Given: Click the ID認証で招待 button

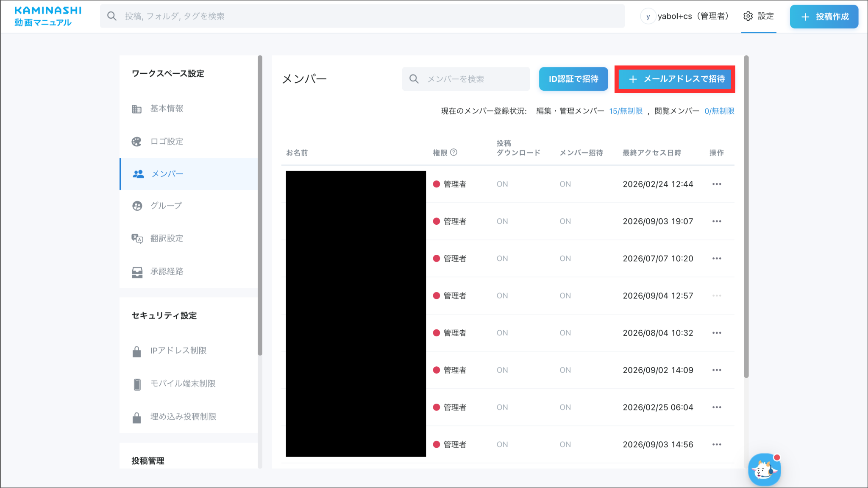Looking at the screenshot, I should click(573, 79).
